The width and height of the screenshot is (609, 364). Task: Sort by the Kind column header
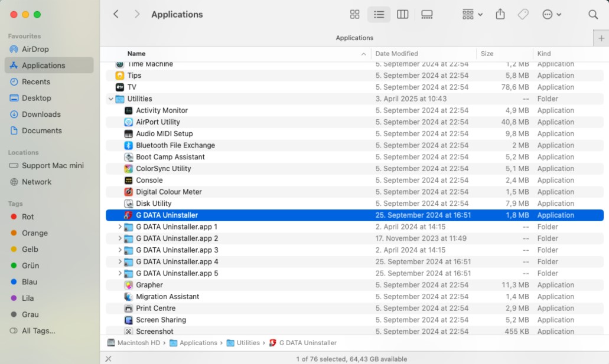click(x=544, y=54)
